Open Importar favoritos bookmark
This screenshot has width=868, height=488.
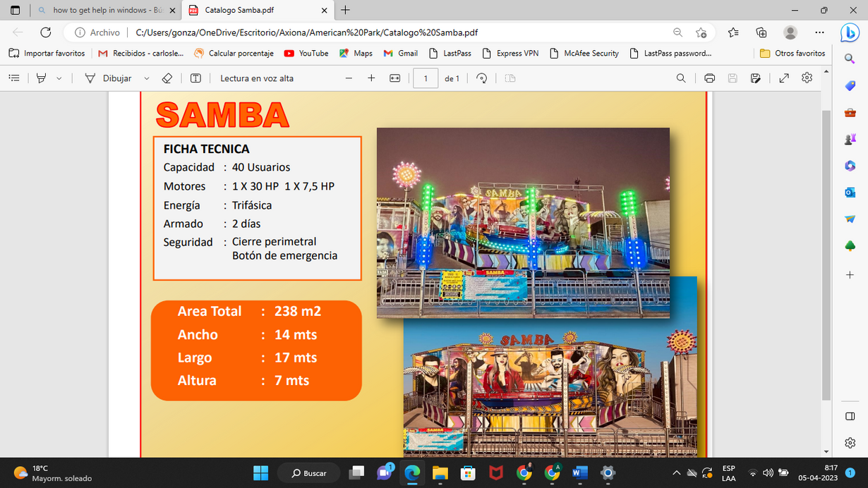coord(47,53)
